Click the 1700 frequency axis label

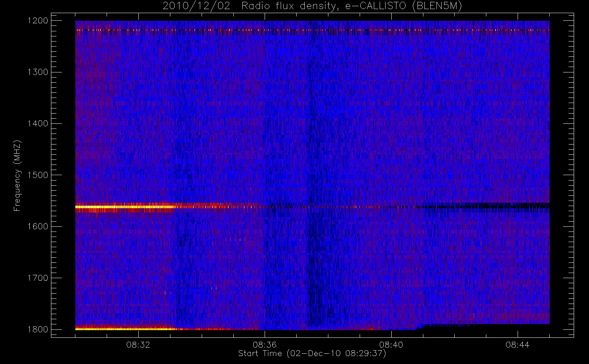click(x=38, y=278)
